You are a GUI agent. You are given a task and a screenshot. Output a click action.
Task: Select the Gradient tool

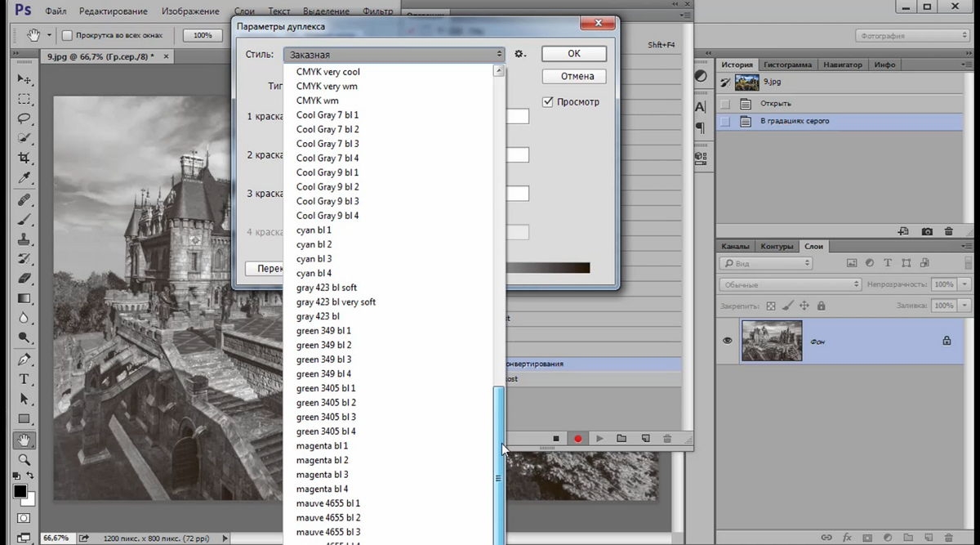pos(24,298)
